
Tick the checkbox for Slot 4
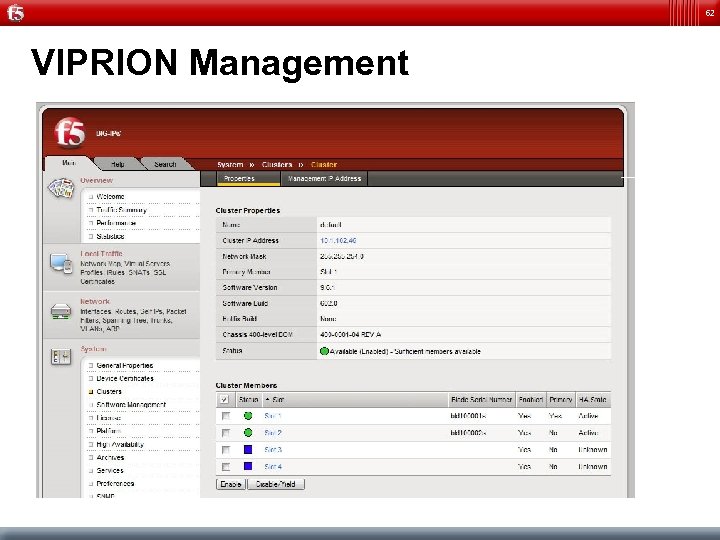(225, 467)
